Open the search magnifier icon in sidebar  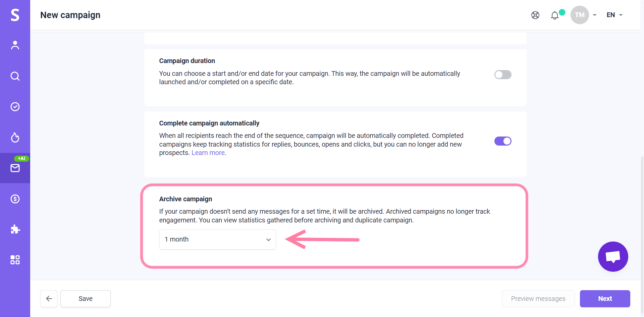coord(15,76)
